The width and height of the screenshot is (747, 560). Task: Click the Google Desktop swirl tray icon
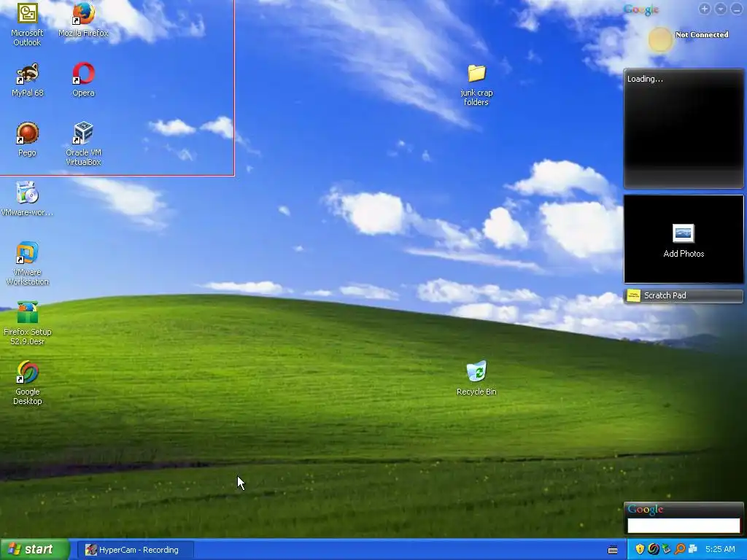[654, 550]
